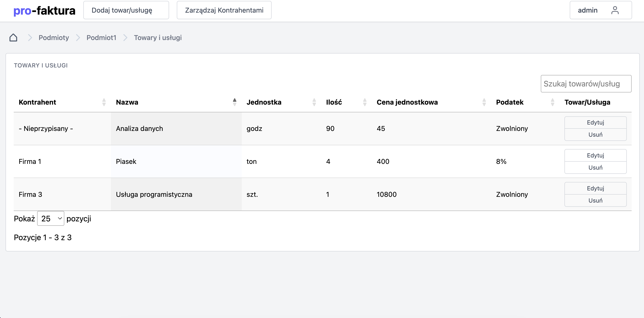This screenshot has height=318, width=644.
Task: Click the pro-faktura logo
Action: pyautogui.click(x=44, y=11)
